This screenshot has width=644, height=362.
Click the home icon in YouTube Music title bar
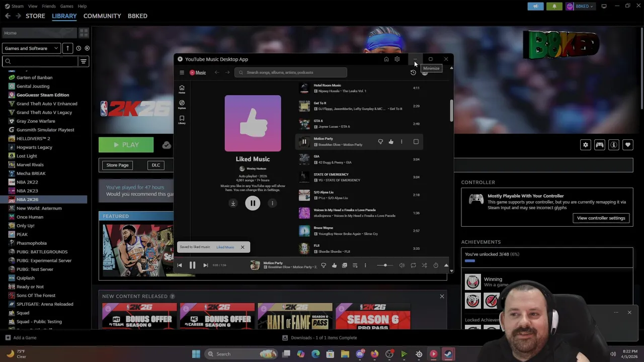[386, 59]
